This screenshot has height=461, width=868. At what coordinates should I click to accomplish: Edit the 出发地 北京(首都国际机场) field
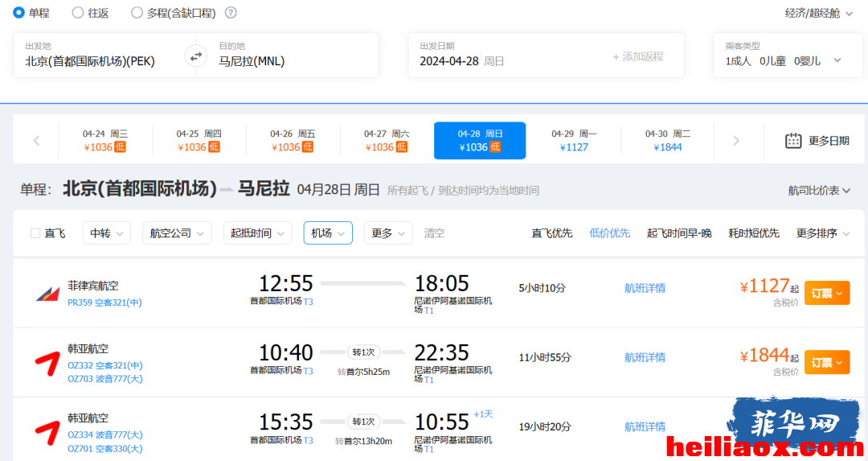click(99, 55)
